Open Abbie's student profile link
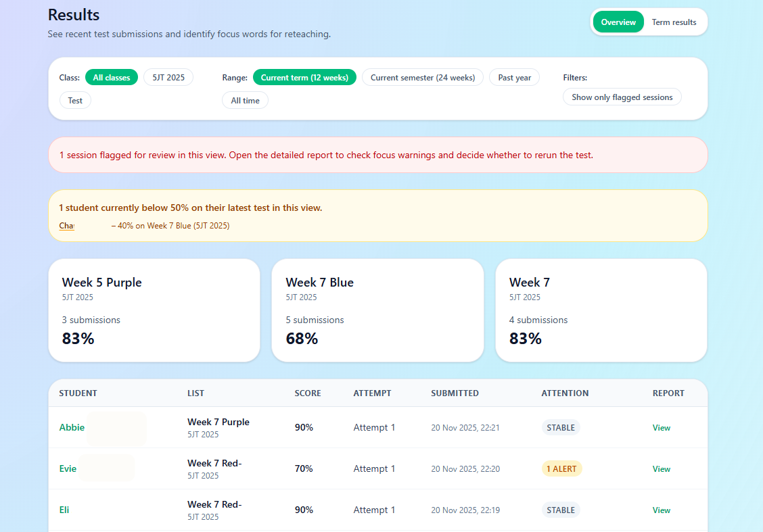 coord(72,427)
